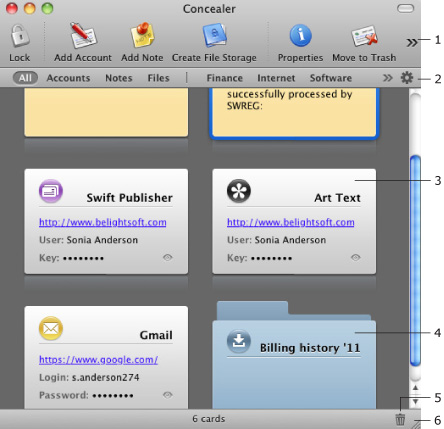Open the google.com link on Gmail card

pyautogui.click(x=98, y=360)
